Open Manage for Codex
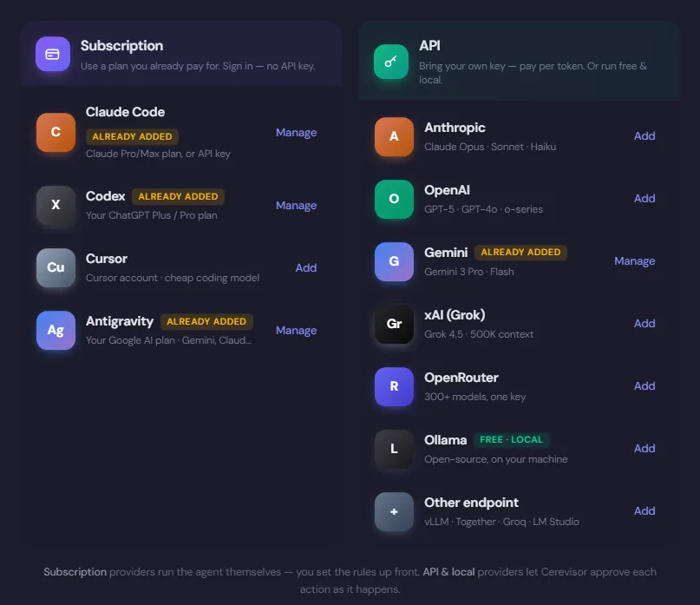Image resolution: width=700 pixels, height=605 pixels. [297, 206]
